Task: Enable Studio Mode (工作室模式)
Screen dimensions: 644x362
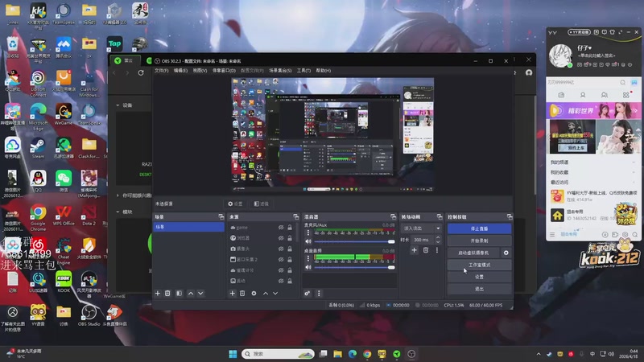Action: (x=479, y=265)
